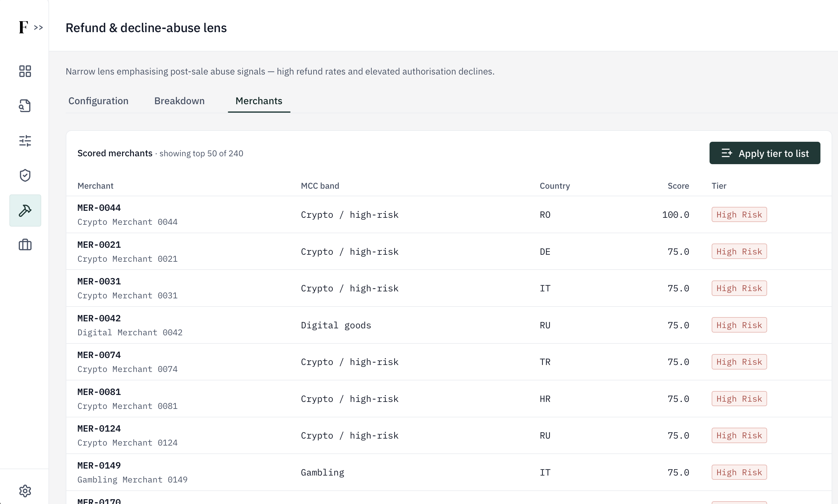Viewport: 838px width, 504px height.
Task: Click the list-plus icon in Apply button
Action: tap(727, 153)
